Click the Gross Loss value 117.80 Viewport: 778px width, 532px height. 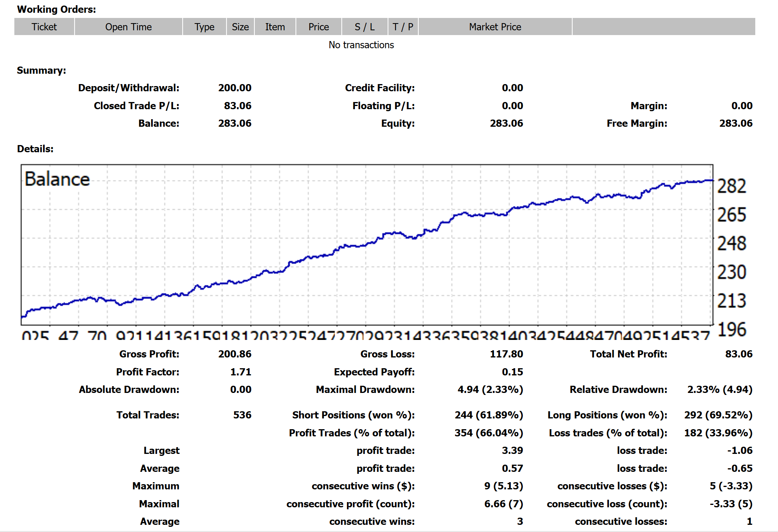(x=506, y=354)
